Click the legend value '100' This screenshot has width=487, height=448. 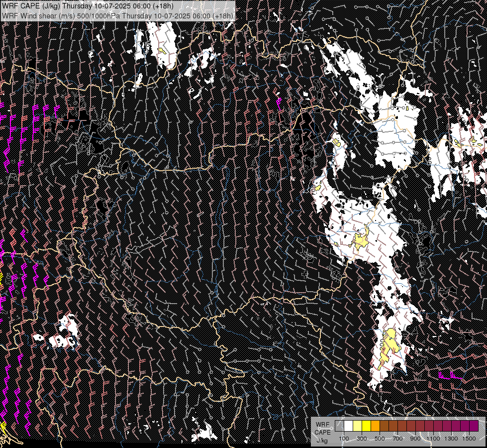tap(344, 439)
